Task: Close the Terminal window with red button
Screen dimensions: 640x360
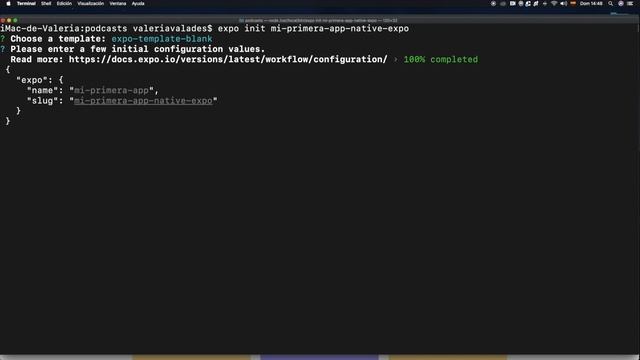Action: pyautogui.click(x=3, y=20)
